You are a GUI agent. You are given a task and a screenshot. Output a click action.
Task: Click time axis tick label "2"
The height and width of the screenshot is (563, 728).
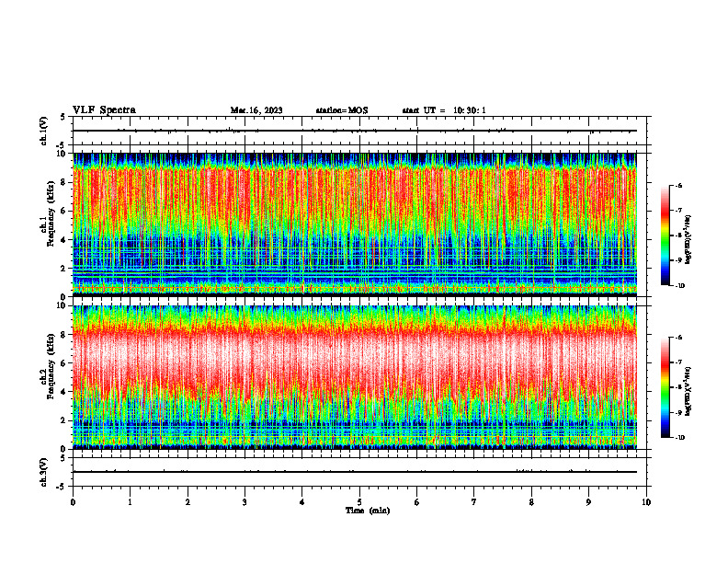click(x=188, y=502)
